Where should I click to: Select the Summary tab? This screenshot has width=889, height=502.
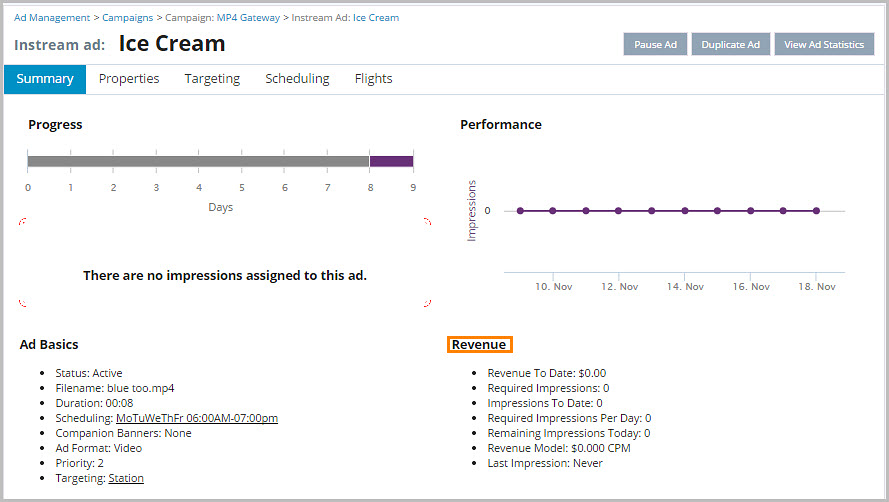(x=45, y=79)
